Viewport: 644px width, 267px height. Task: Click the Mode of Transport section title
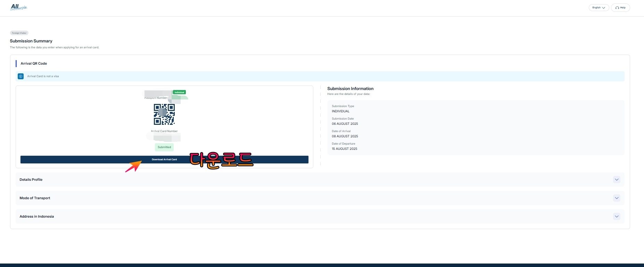[x=35, y=198]
